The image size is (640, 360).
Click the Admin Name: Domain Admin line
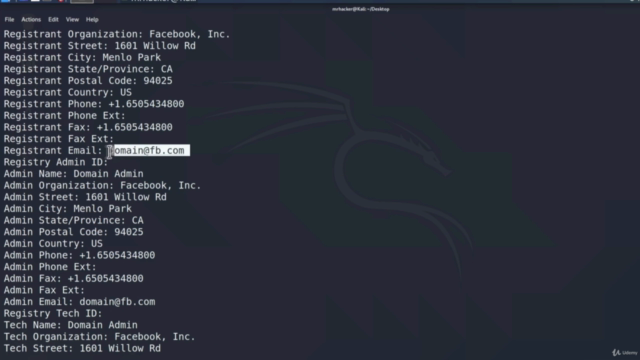coord(73,174)
